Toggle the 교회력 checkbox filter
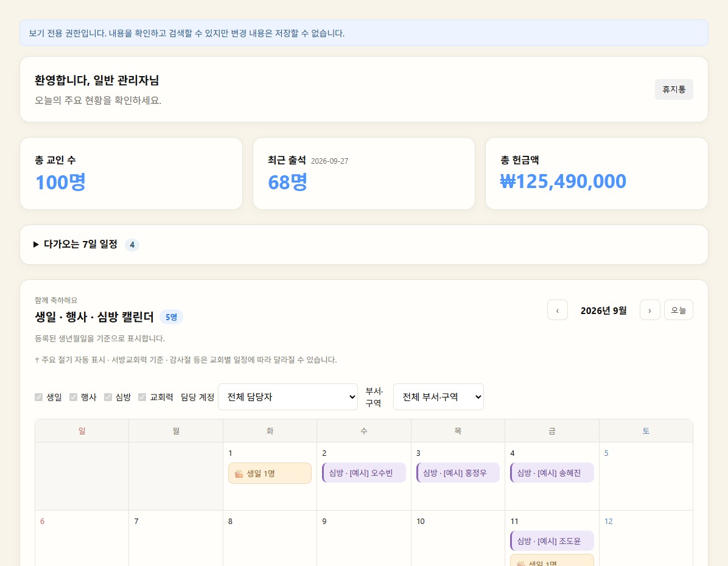This screenshot has height=566, width=728. pos(142,397)
